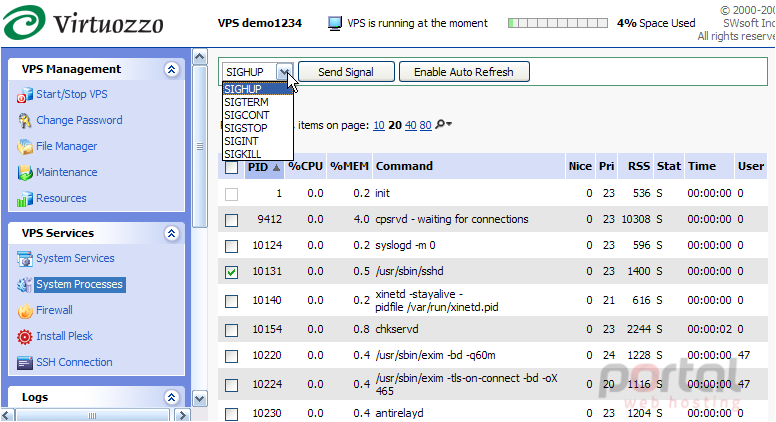Select the chkservd process checkbox
This screenshot has width=776, height=422.
[x=231, y=330]
